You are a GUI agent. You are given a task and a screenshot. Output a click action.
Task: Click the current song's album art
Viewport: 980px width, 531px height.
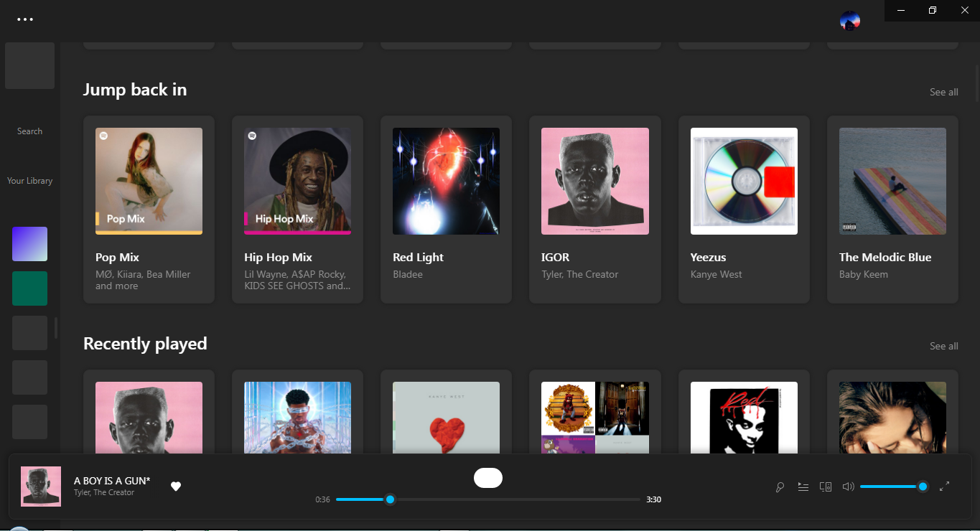(40, 486)
